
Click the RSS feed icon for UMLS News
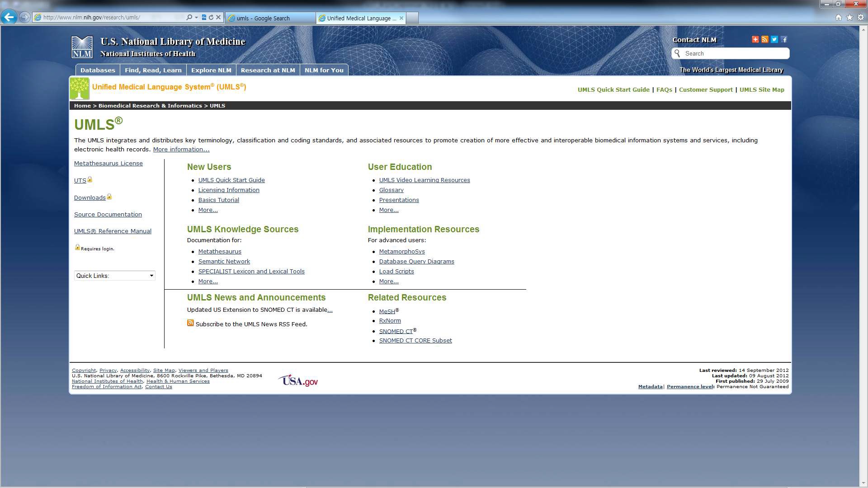point(190,323)
